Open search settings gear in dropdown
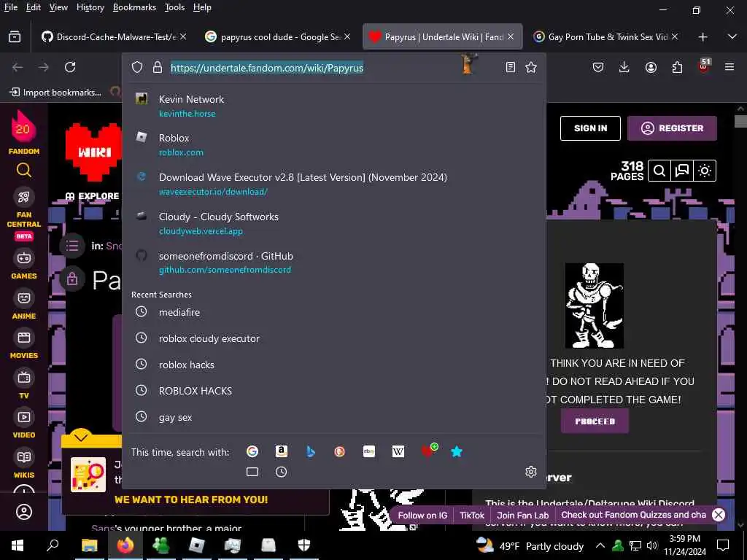Image resolution: width=747 pixels, height=560 pixels. click(x=531, y=472)
